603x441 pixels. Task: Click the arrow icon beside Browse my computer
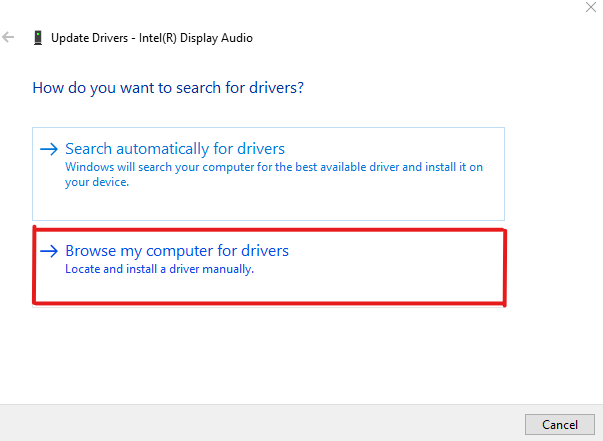49,251
